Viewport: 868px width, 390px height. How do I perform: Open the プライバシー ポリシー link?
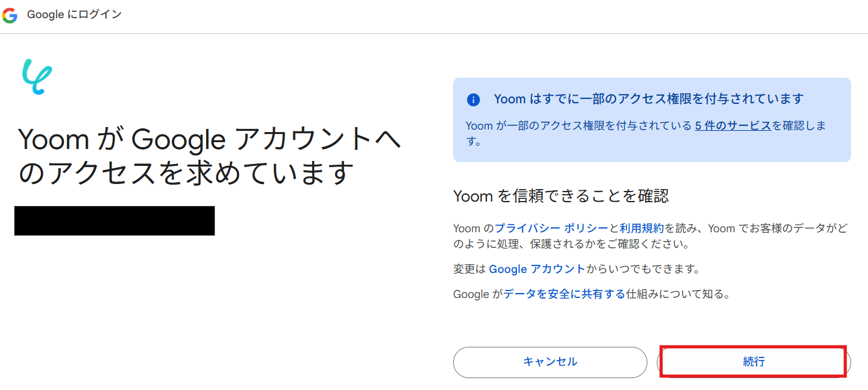pos(552,228)
